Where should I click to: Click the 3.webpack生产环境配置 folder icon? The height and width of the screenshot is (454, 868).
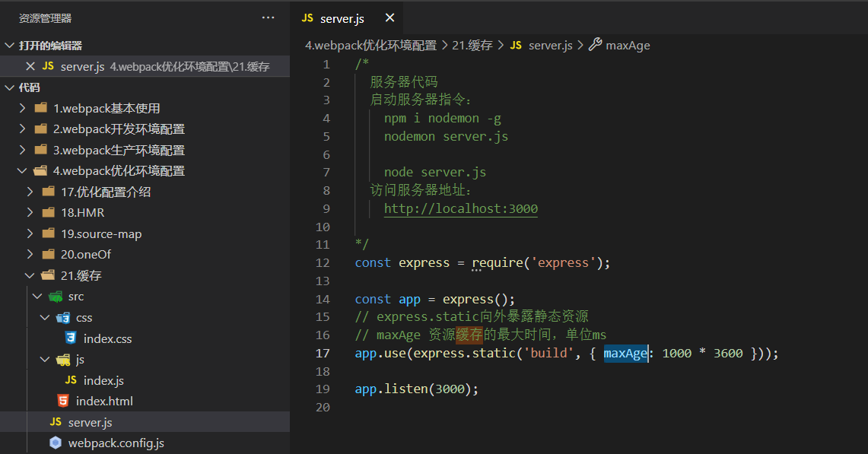coord(41,150)
